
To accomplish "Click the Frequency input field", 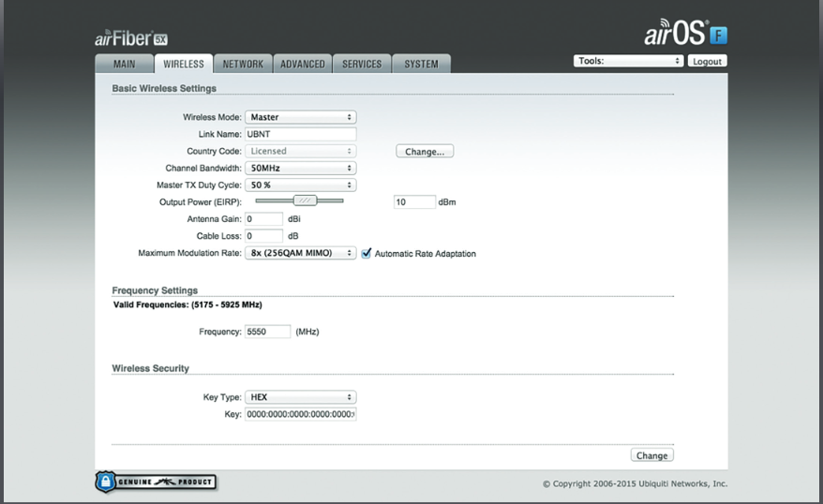I will [268, 332].
